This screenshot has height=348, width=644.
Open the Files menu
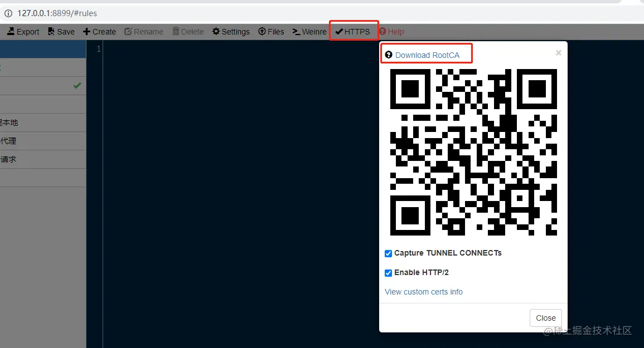click(x=271, y=32)
